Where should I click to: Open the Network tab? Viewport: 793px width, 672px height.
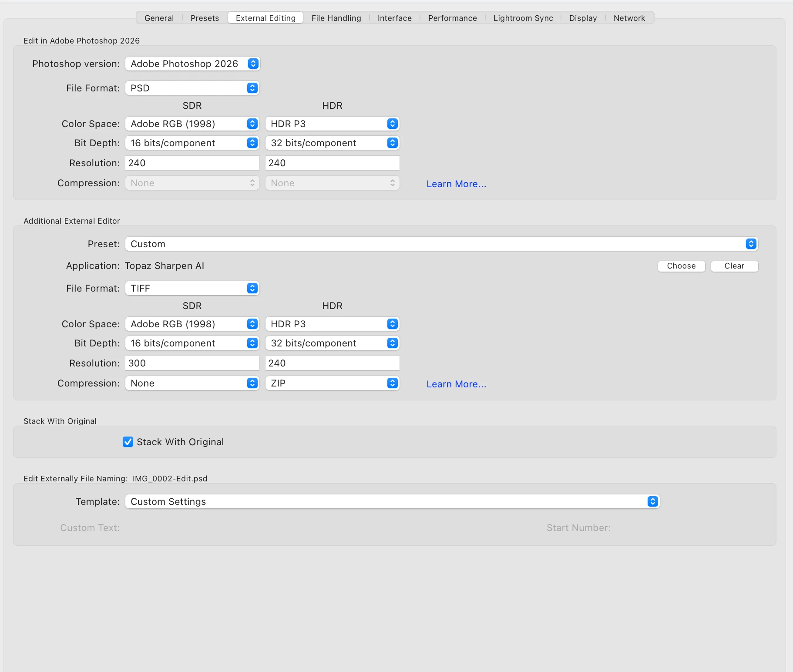[x=629, y=18]
